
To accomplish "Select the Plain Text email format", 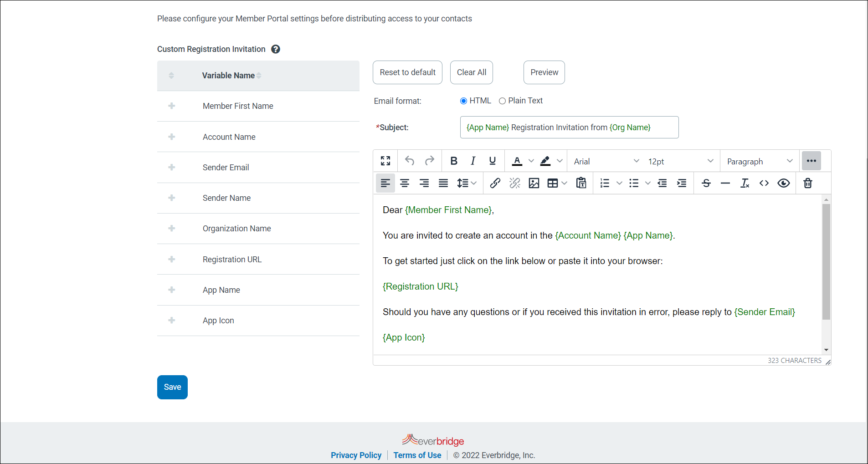I will point(502,101).
